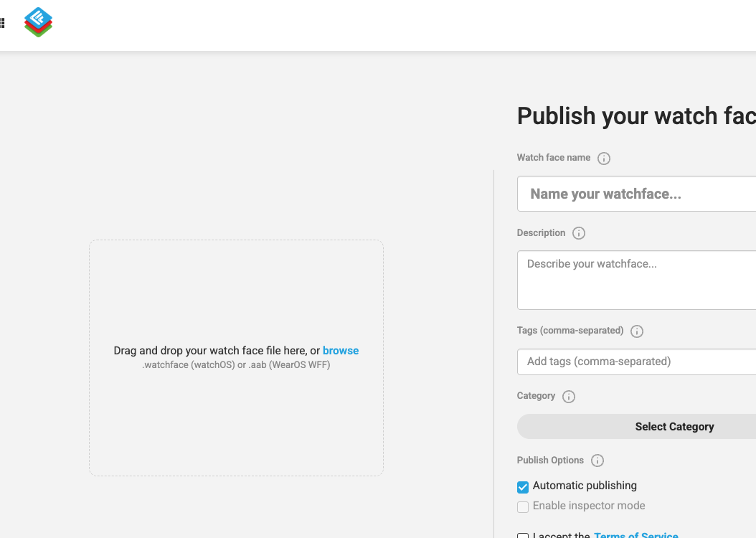
Task: Click the 'Tags (comma-separated)' label text
Action: 570,330
